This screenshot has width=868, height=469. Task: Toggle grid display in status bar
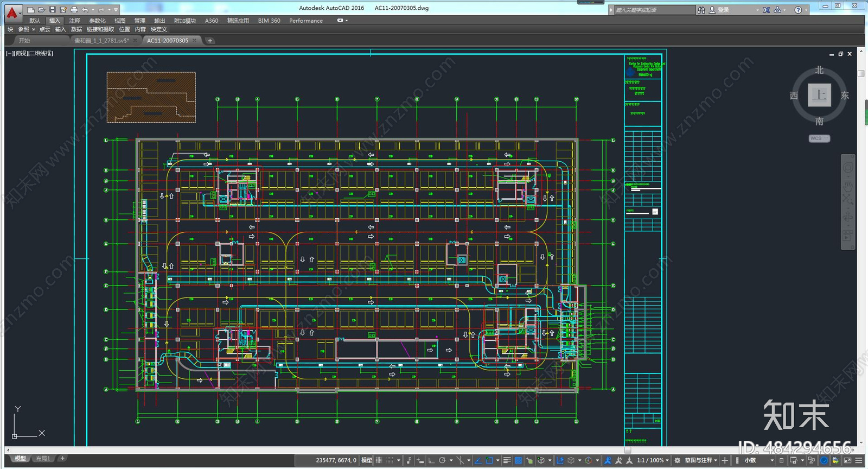coord(379,460)
